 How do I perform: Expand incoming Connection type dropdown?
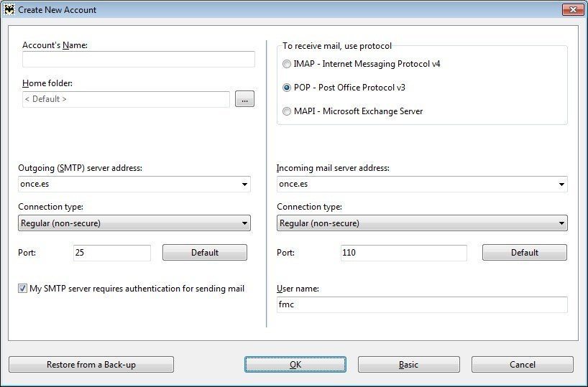click(x=422, y=223)
